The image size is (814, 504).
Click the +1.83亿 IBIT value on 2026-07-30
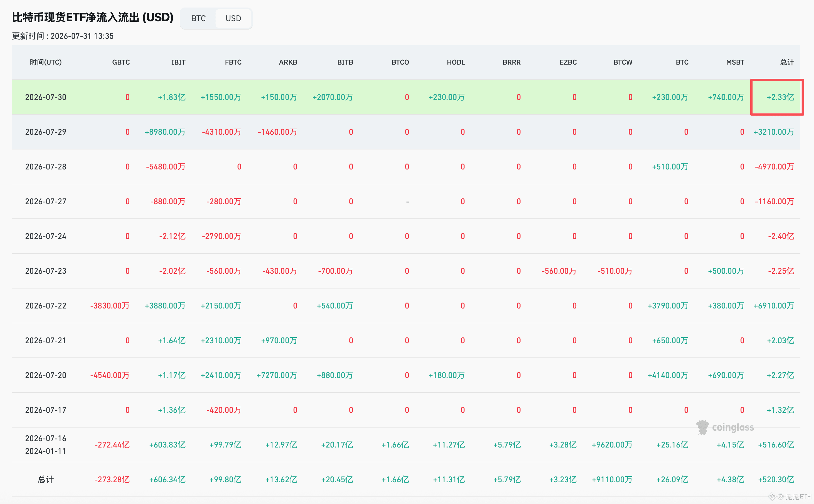[x=172, y=97]
